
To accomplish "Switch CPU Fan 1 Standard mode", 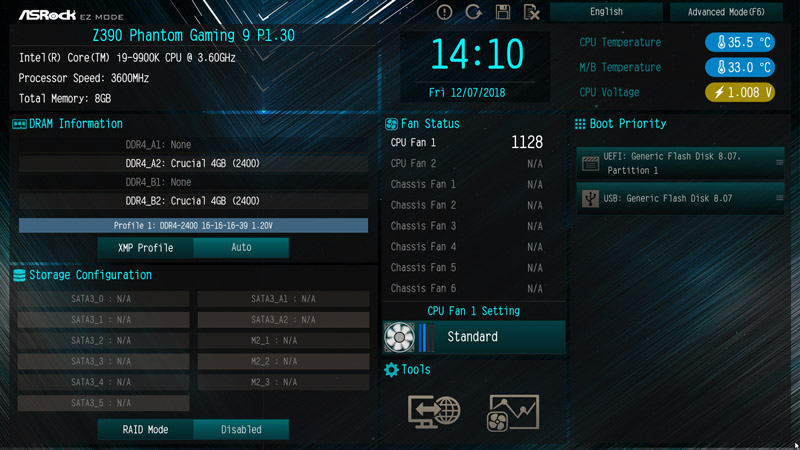I will click(x=474, y=337).
